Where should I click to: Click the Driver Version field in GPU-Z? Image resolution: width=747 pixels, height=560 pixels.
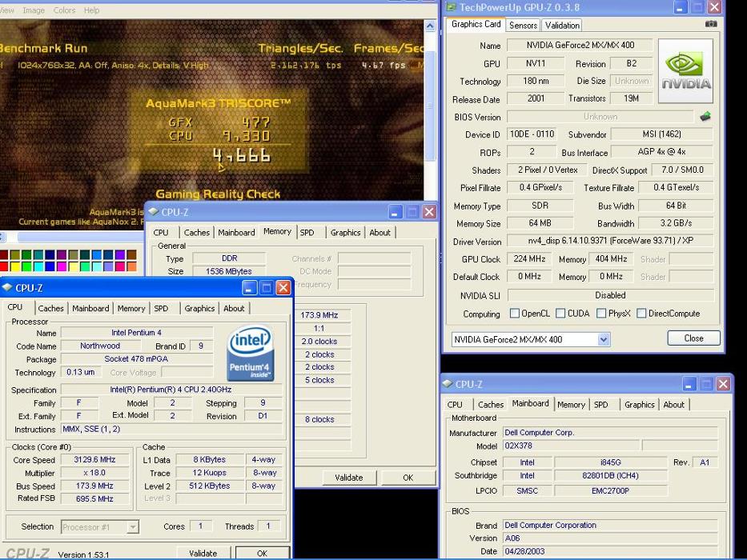(610, 241)
